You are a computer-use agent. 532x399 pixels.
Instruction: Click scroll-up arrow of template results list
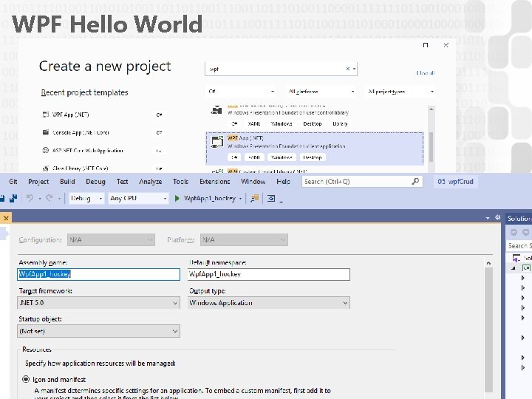tap(431, 109)
